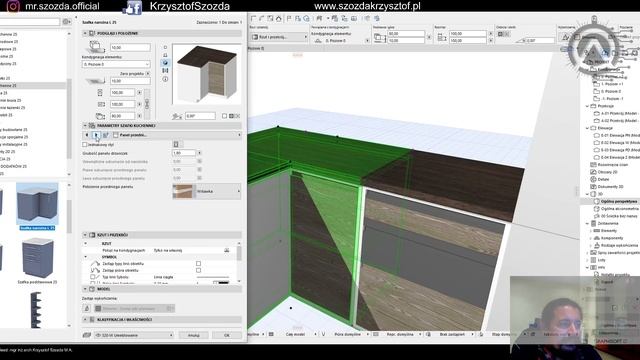
Task: Select the Szafka narożna L 25 thumbnail
Action: click(37, 204)
